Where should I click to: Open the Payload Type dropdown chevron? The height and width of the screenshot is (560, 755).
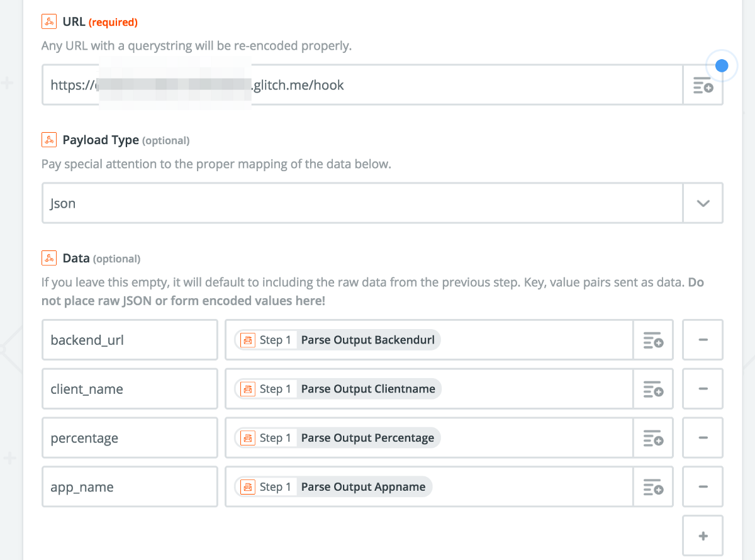[703, 203]
